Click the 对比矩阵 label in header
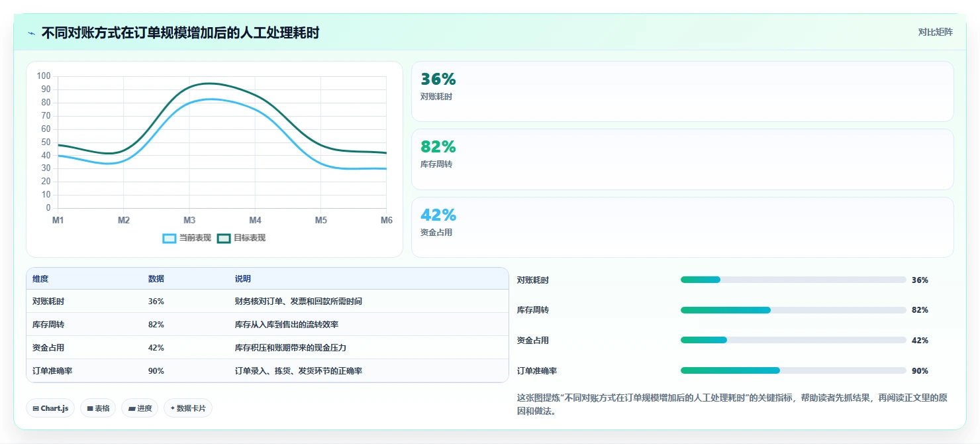980x444 pixels. 935,32
